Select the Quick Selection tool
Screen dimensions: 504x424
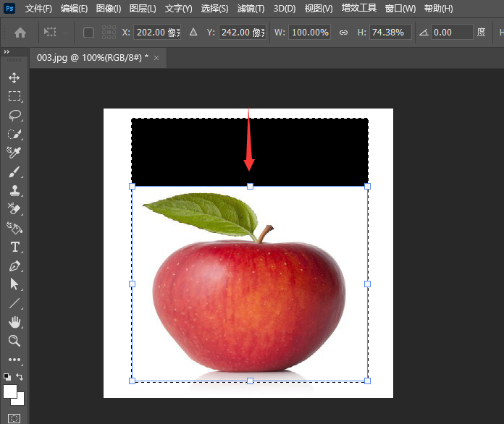coord(14,134)
